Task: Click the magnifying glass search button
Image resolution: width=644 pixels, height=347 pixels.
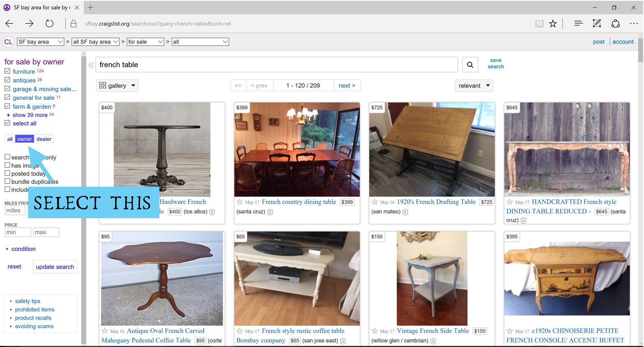Action: (x=470, y=65)
